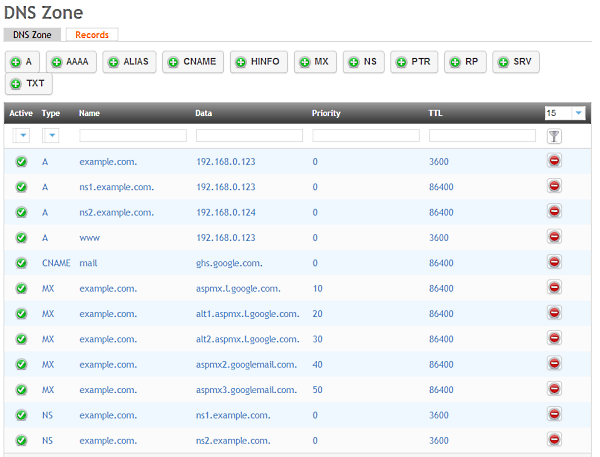Toggle active status of ns2.example.com. A record

[21, 212]
